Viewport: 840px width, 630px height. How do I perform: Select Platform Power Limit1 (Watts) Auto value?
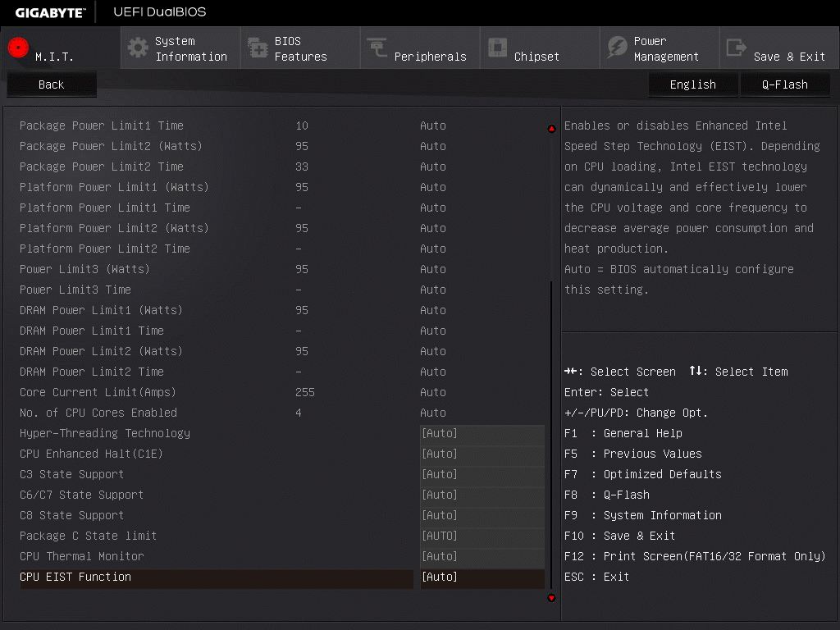click(x=433, y=187)
